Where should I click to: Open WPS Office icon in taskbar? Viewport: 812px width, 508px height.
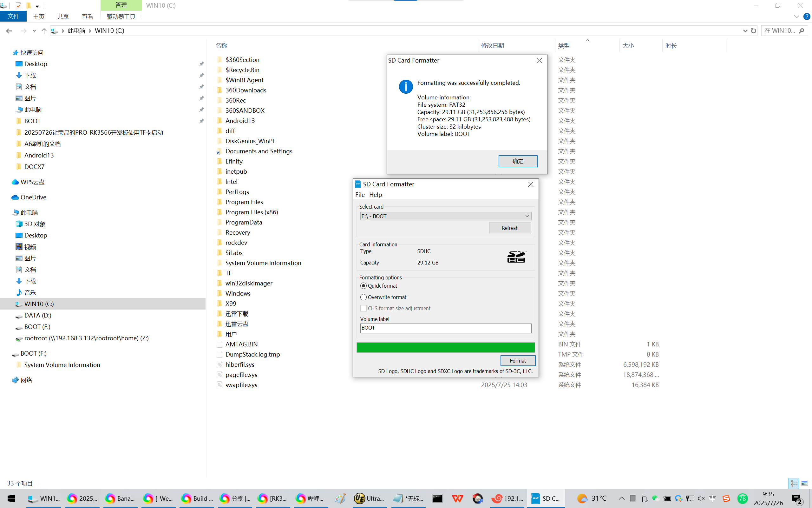[457, 498]
